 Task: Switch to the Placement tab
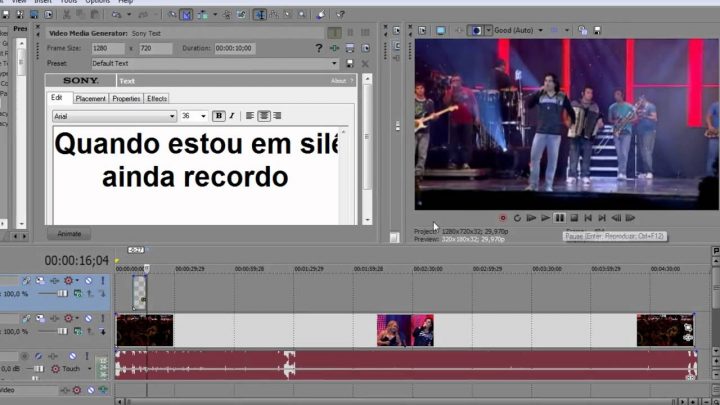[90, 99]
